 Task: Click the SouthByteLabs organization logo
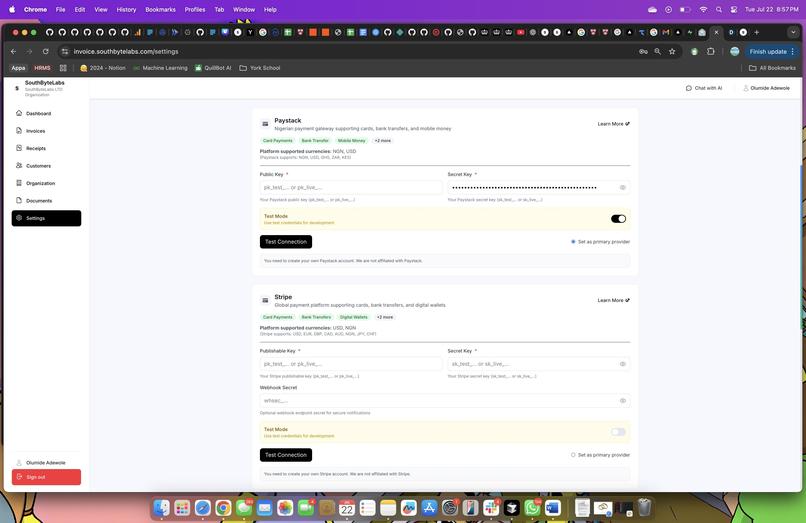point(17,88)
